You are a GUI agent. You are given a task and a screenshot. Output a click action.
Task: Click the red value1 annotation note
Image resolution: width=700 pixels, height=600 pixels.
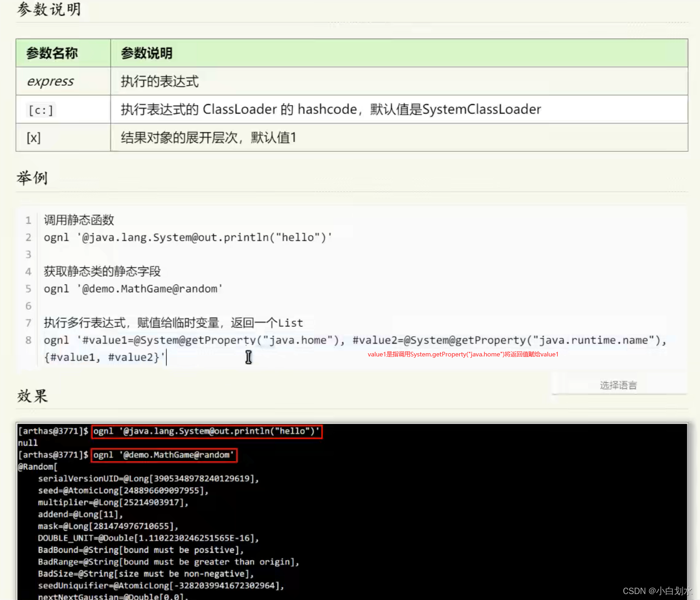click(x=463, y=354)
